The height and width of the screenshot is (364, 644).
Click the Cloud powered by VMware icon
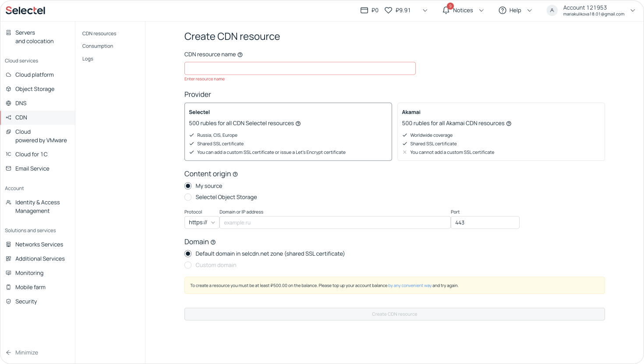[8, 132]
